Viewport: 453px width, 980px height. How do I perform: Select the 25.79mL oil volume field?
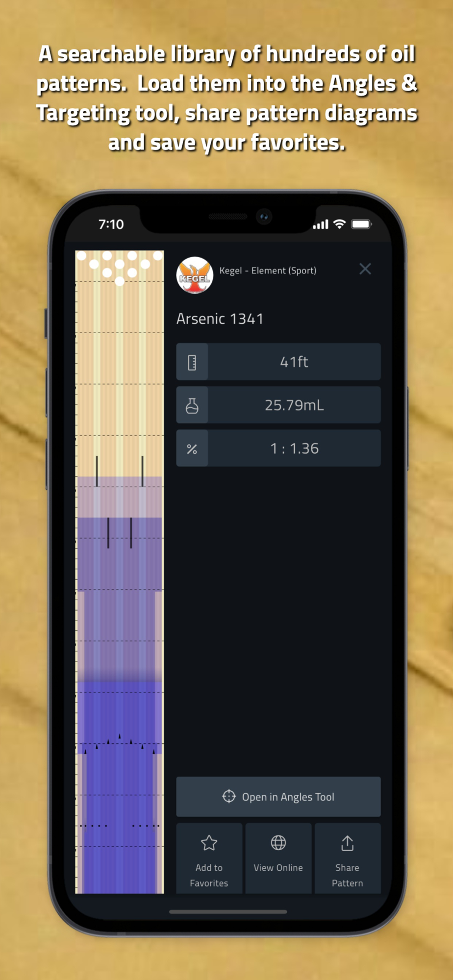[278, 405]
